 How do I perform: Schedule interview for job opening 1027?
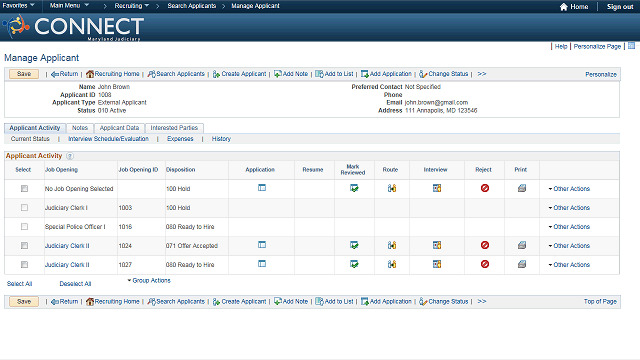(437, 264)
